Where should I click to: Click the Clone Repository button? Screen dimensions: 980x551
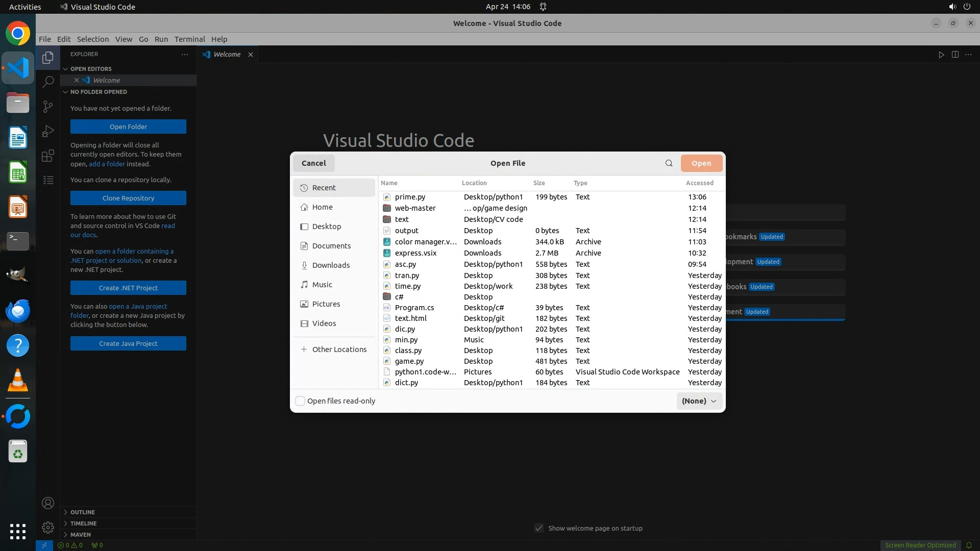click(x=128, y=198)
